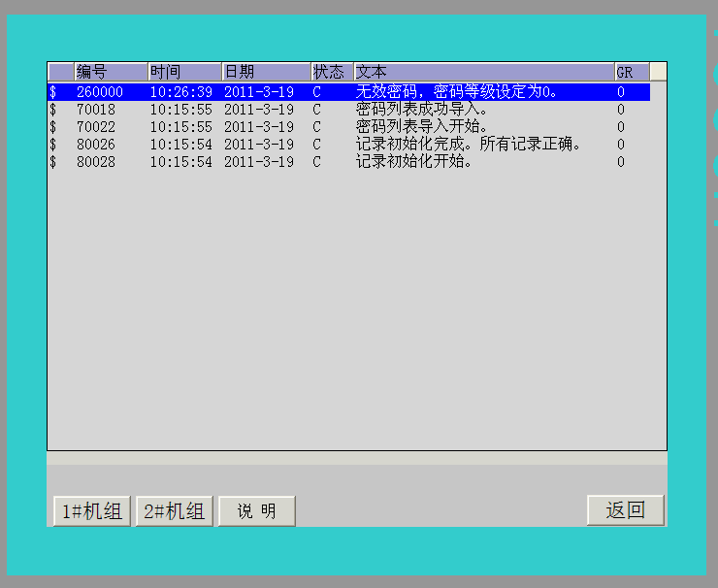
Task: Select message row number 260000
Action: (x=349, y=92)
